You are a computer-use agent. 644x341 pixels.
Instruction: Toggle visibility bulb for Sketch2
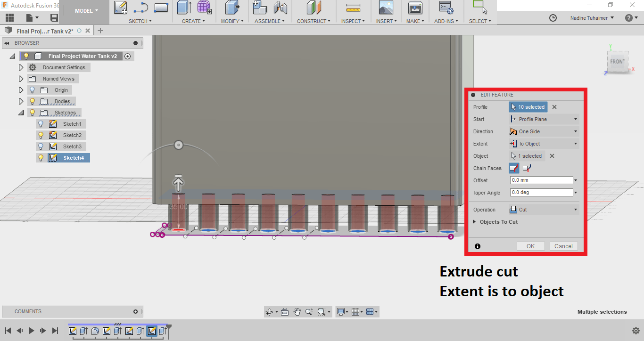(x=41, y=135)
